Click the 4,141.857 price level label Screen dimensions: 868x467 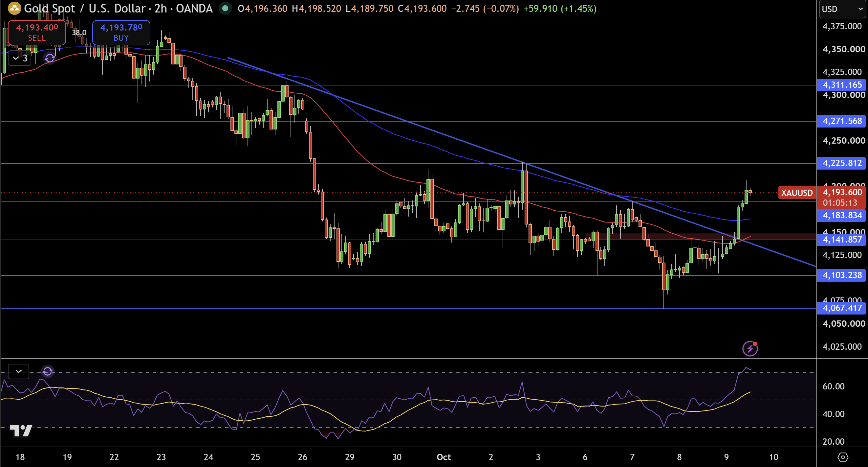(x=841, y=240)
